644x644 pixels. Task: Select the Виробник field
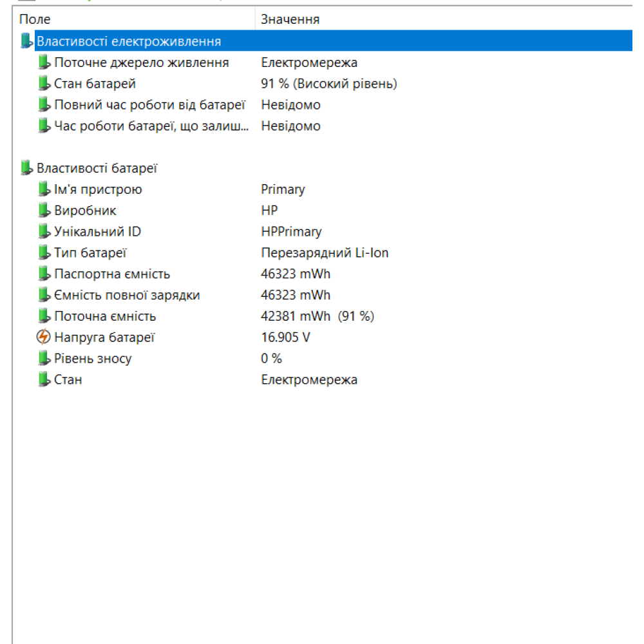pos(85,211)
